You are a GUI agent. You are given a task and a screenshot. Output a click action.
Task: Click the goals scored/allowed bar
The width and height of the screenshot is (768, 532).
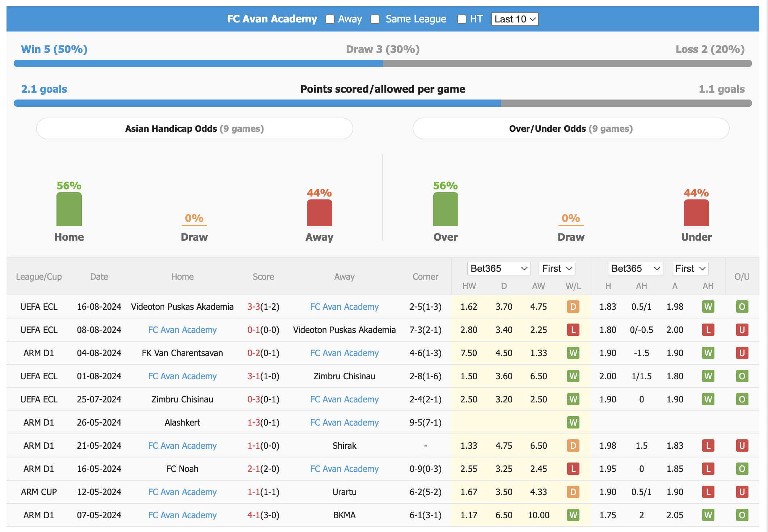[x=383, y=103]
